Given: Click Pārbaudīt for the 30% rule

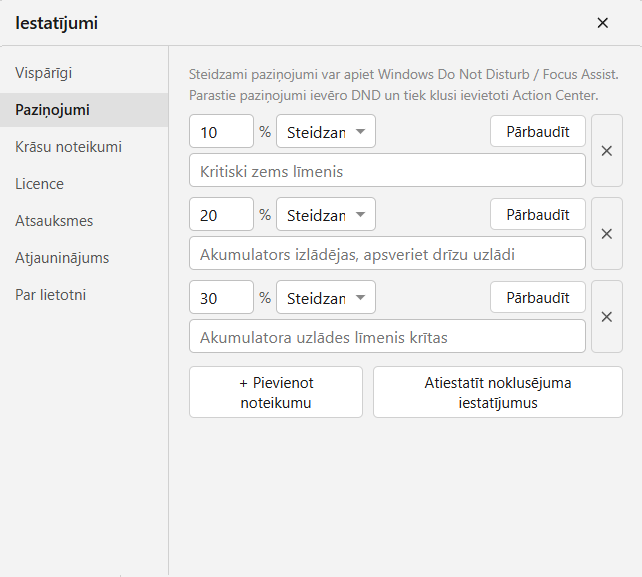Looking at the screenshot, I should point(538,297).
